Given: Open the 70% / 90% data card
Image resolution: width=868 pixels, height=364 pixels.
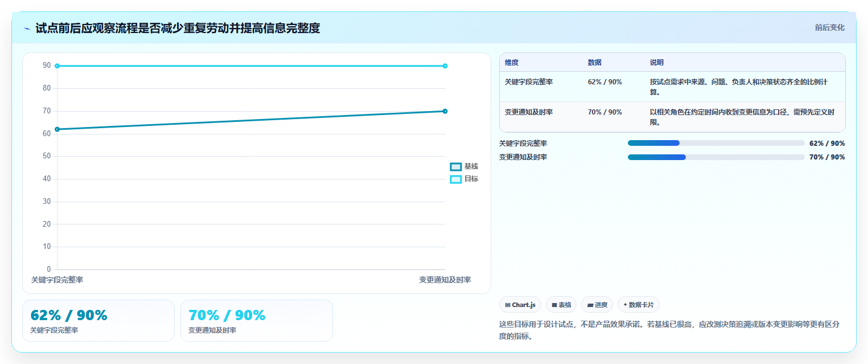Looking at the screenshot, I should (257, 321).
